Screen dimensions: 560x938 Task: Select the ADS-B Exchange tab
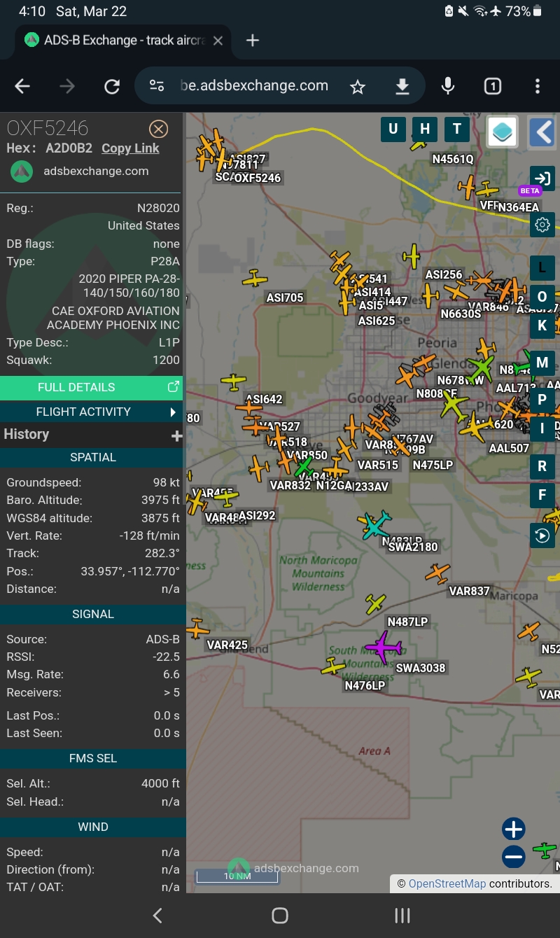(x=122, y=41)
